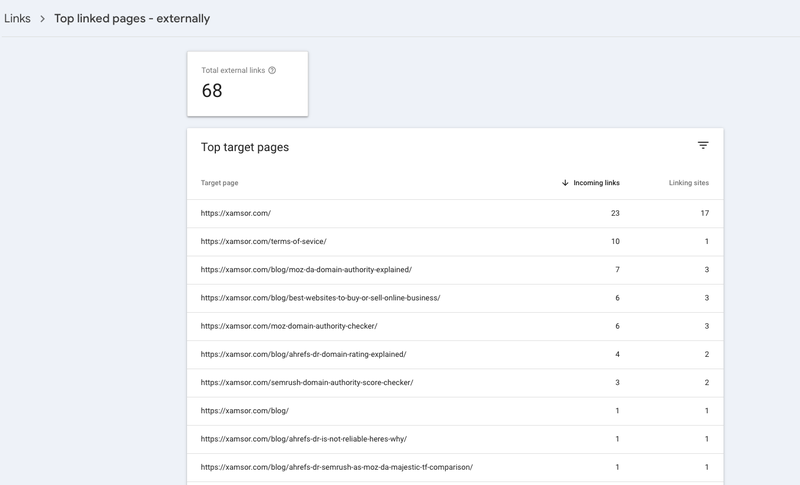Select ahrefs-dr-domain-rating-explained row

pyautogui.click(x=303, y=354)
